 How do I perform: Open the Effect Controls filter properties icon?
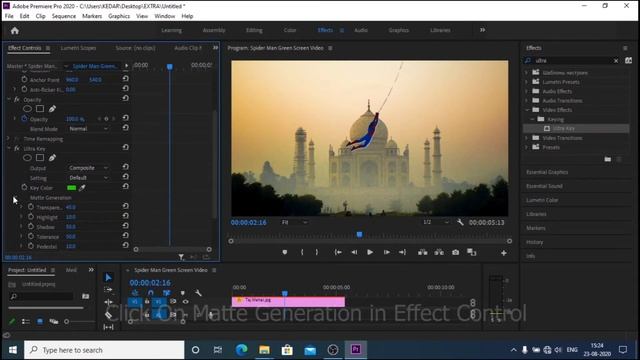point(181,257)
